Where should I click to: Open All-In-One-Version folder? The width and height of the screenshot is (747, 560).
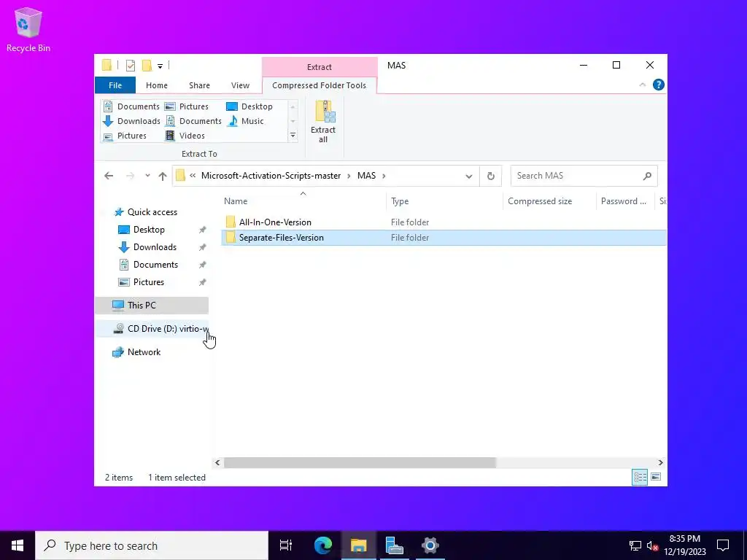tap(275, 222)
